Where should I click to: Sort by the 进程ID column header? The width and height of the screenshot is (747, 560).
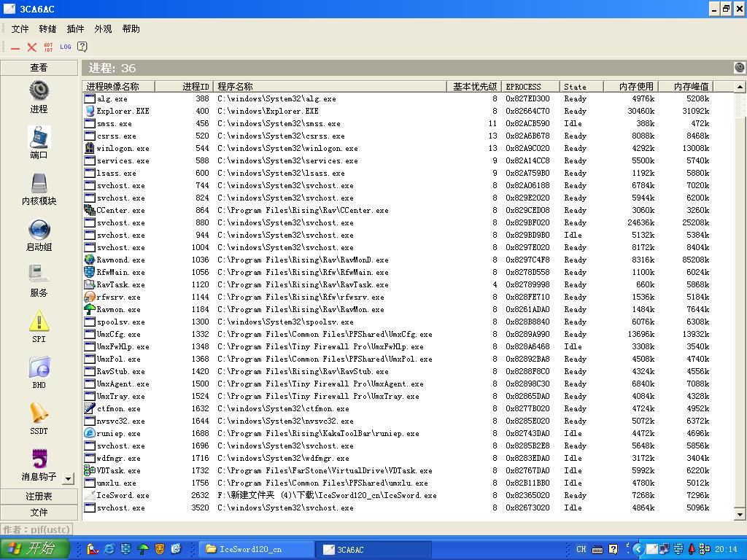195,87
